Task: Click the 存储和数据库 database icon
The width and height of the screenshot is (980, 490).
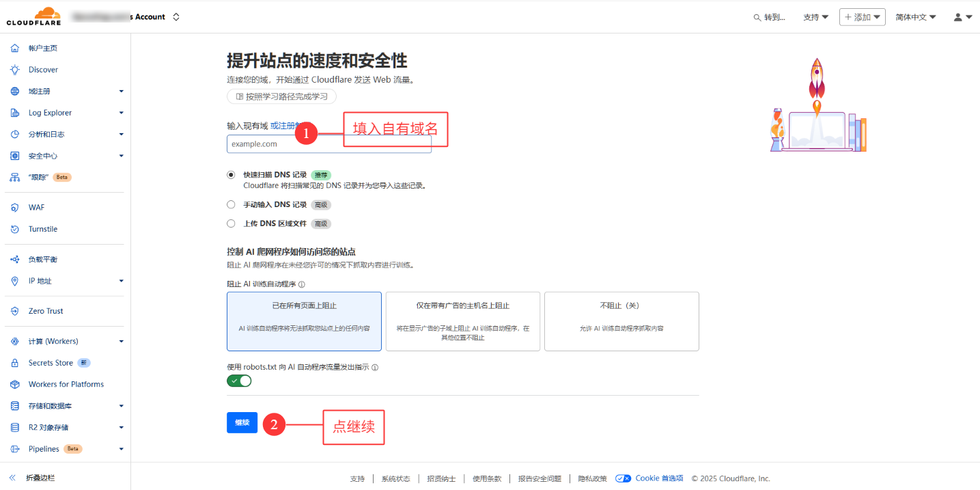Action: 15,406
